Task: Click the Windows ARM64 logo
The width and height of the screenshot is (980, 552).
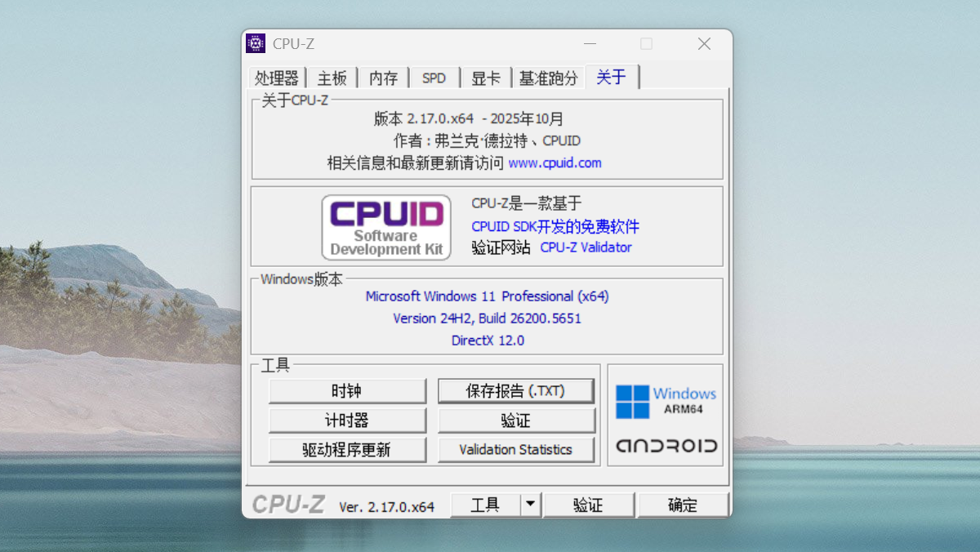Action: click(x=666, y=401)
